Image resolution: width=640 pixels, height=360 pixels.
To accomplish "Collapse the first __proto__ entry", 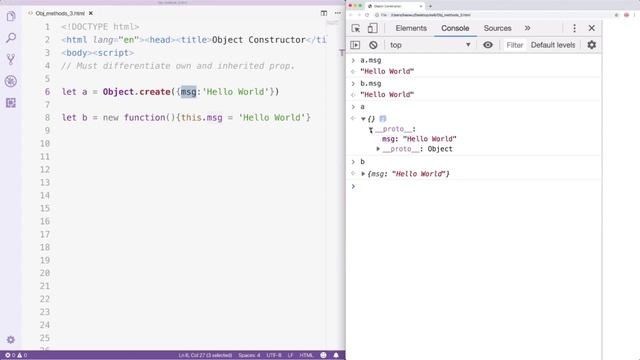I will tap(371, 130).
